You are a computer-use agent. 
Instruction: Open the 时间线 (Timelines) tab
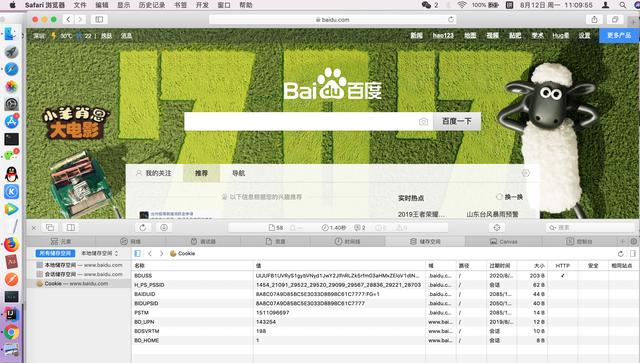347,241
